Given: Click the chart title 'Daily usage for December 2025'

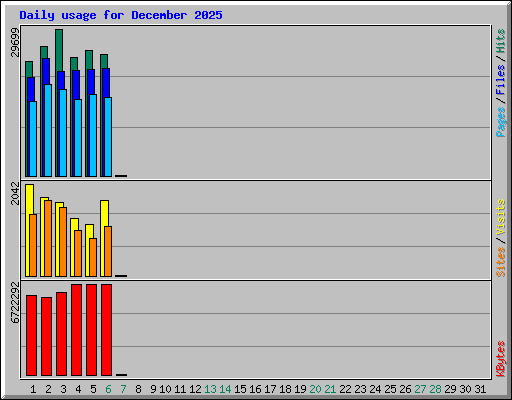Looking at the screenshot, I should click(x=121, y=15).
